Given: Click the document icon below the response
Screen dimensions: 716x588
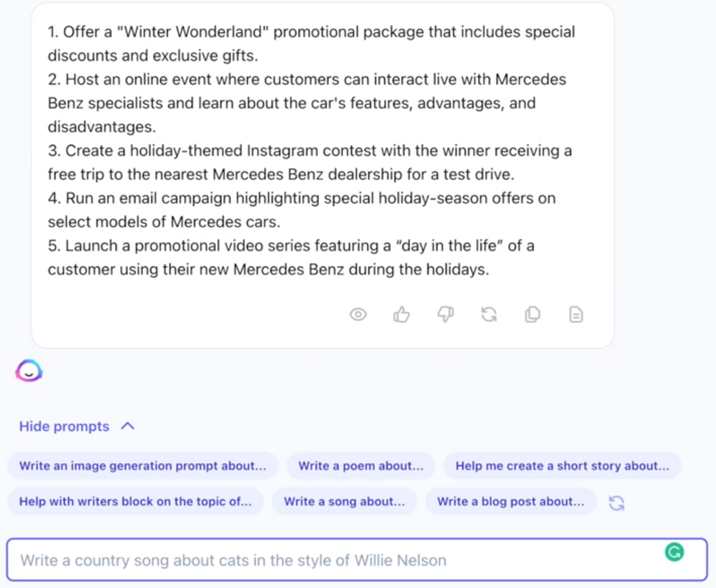Looking at the screenshot, I should [x=576, y=314].
